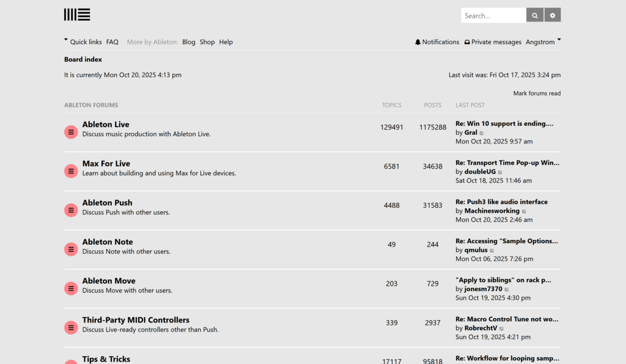The width and height of the screenshot is (626, 364).
Task: Open the Ableton Push forum
Action: [108, 203]
